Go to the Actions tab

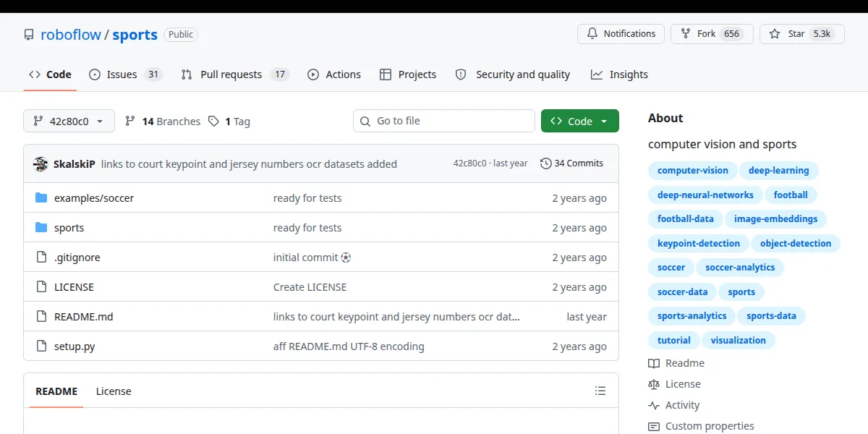(334, 75)
